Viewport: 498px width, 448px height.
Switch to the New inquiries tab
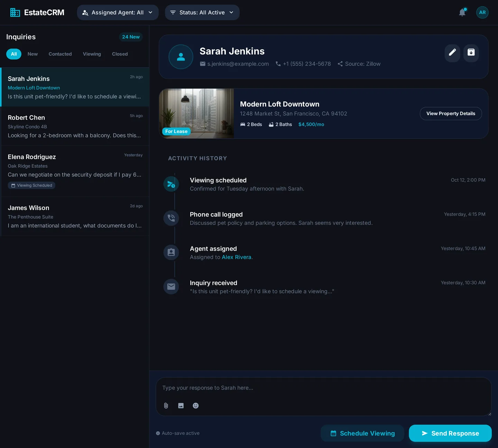click(33, 54)
